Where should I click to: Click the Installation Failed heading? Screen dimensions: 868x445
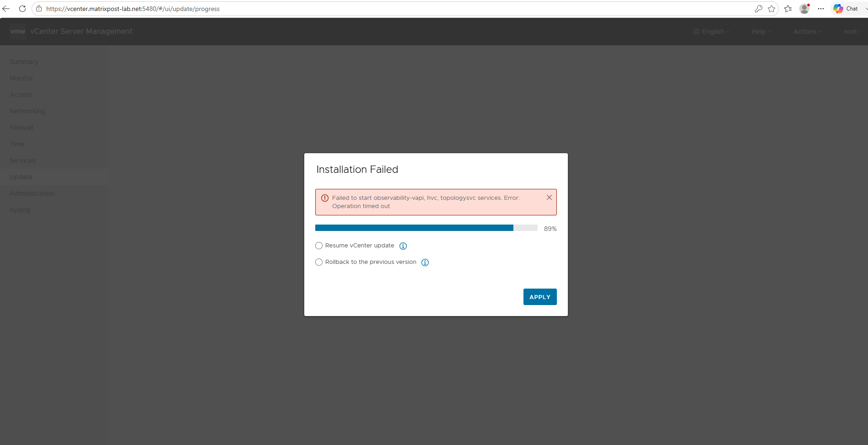pyautogui.click(x=357, y=170)
